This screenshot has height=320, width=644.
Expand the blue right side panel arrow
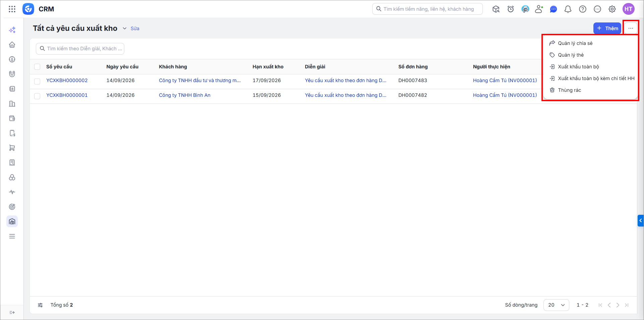pos(641,220)
